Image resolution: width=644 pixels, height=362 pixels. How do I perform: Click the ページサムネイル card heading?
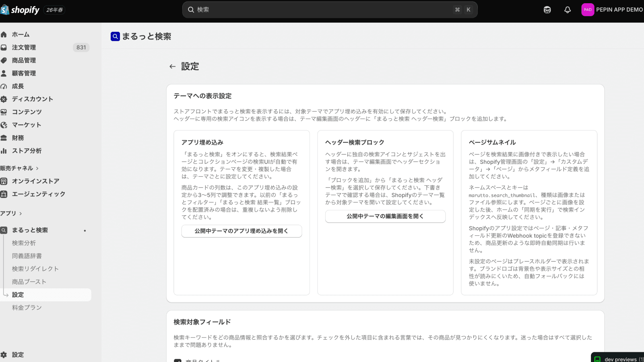point(492,142)
